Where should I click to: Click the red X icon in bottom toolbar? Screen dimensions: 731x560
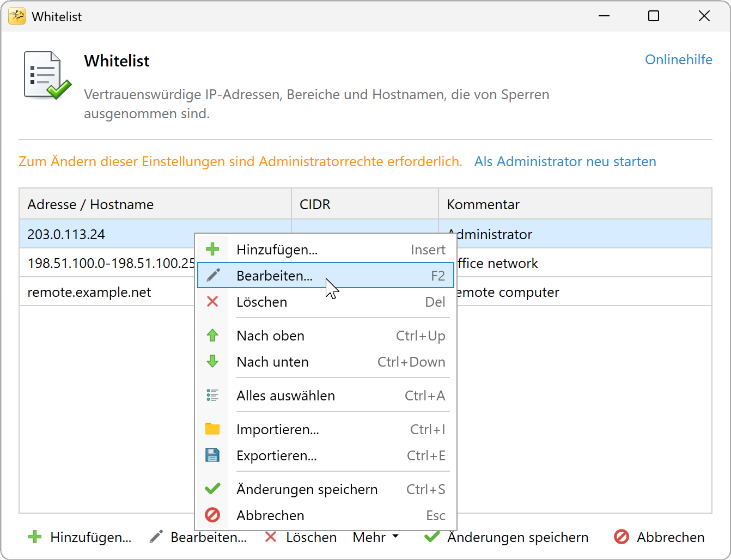pyautogui.click(x=271, y=537)
